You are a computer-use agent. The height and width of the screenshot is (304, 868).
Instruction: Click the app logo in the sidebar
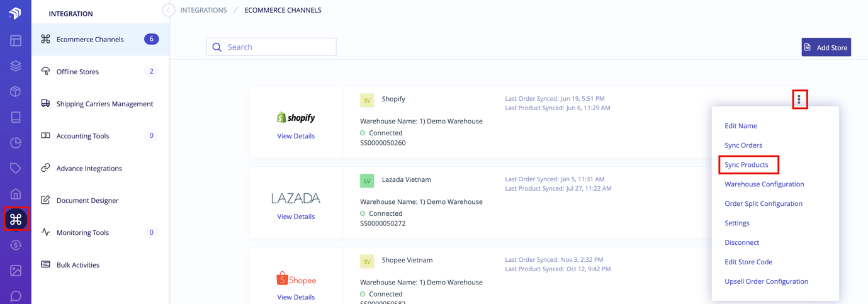(15, 13)
